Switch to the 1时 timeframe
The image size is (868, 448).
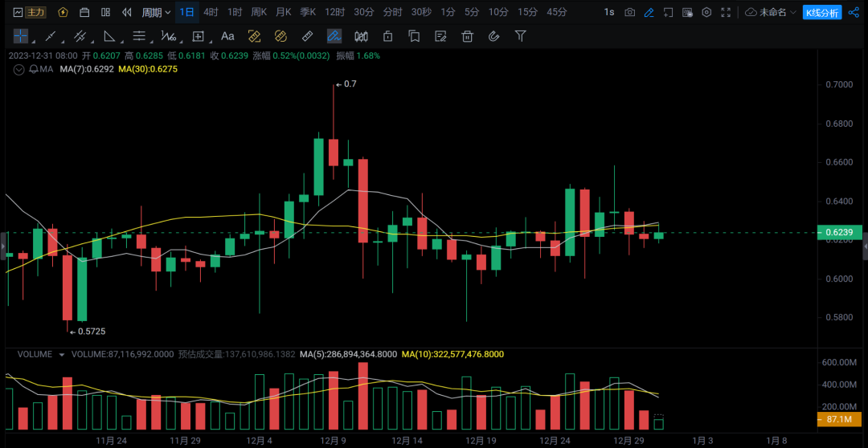pyautogui.click(x=235, y=12)
